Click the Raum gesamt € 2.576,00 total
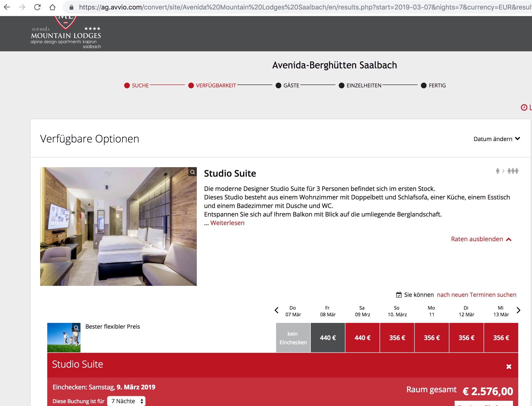This screenshot has width=532, height=406. (460, 391)
